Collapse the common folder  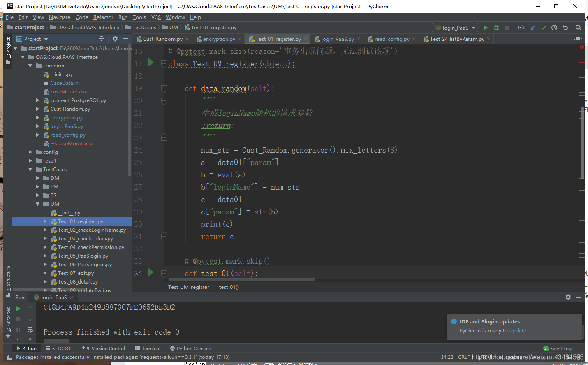coord(30,66)
